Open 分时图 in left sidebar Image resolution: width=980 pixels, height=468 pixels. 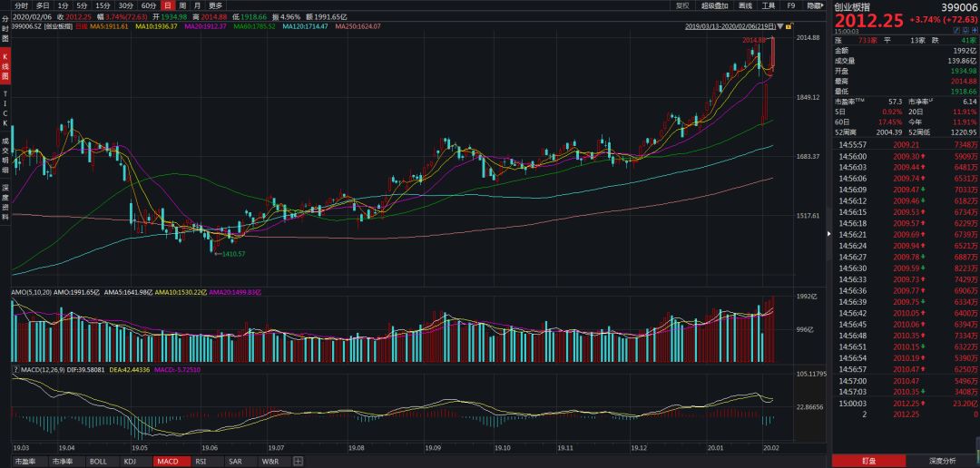[5, 29]
